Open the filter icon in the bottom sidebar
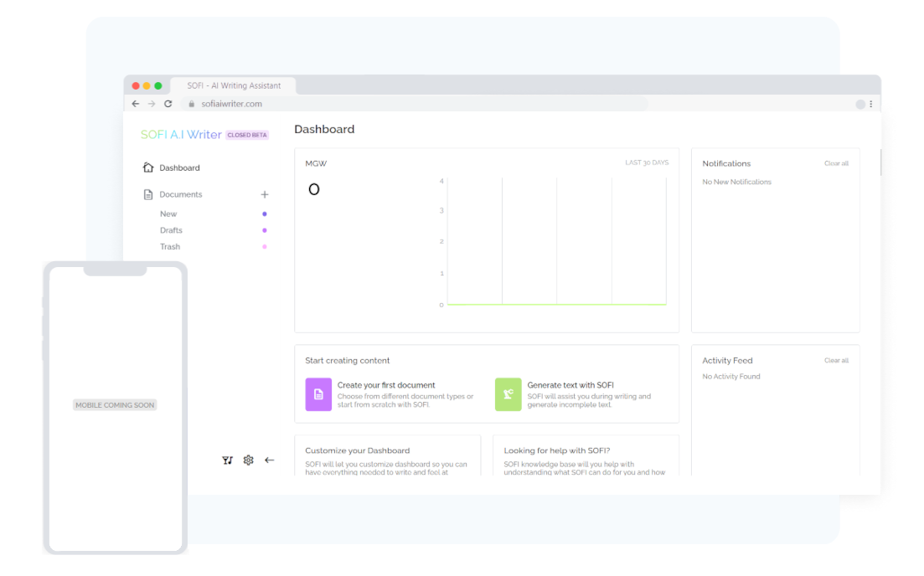924x576 pixels. pyautogui.click(x=227, y=460)
